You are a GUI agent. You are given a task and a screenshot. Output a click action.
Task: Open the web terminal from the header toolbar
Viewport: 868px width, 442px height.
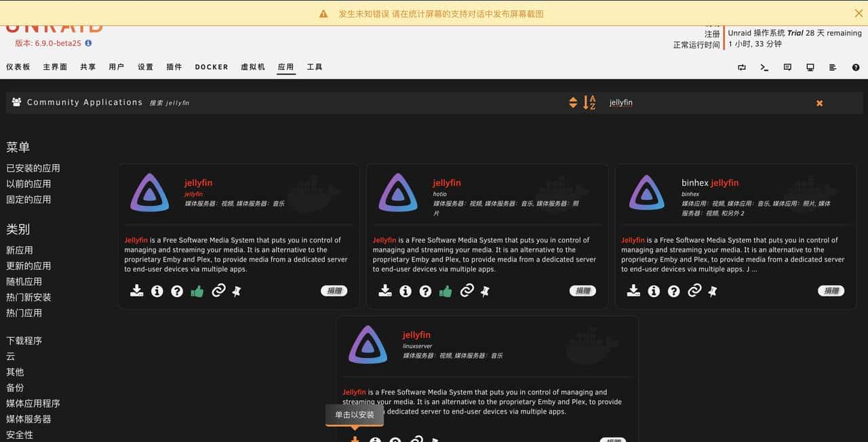click(764, 67)
